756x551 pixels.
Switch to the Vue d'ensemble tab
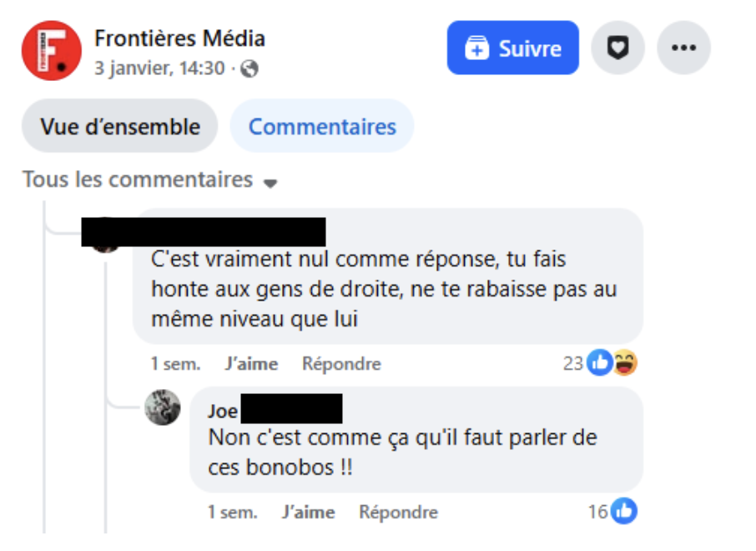click(120, 127)
